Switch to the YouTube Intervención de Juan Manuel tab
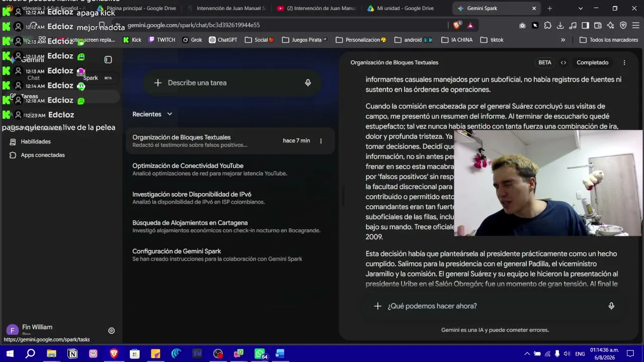Screen dimensions: 644x362 316,9
